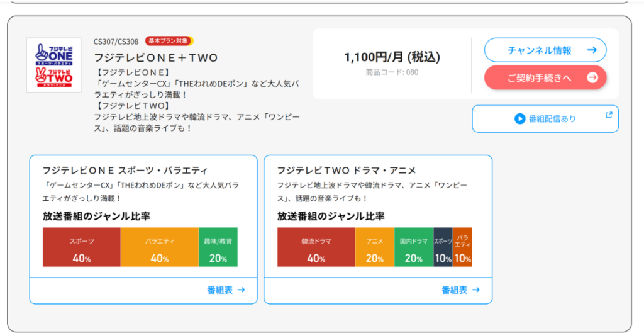Click the green 趣味/教育 20% genre segment
Screen dimensions: 644x333
coord(218,247)
